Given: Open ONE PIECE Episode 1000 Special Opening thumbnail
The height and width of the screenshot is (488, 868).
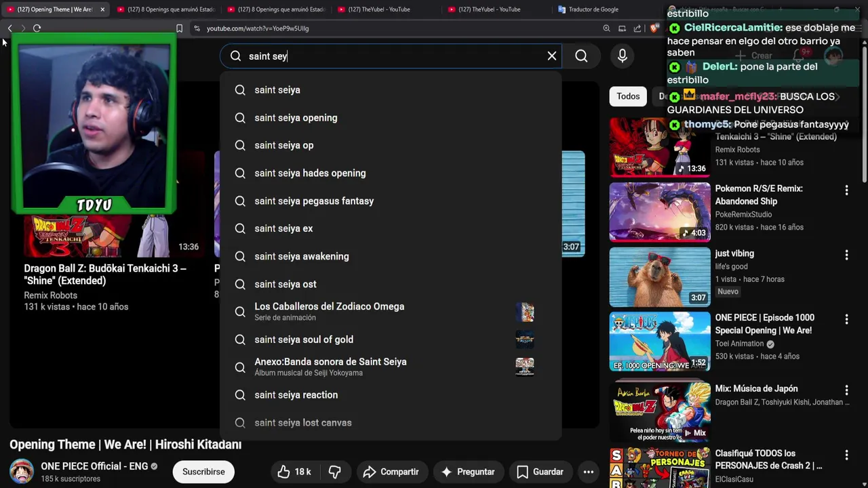Looking at the screenshot, I should click(x=660, y=342).
